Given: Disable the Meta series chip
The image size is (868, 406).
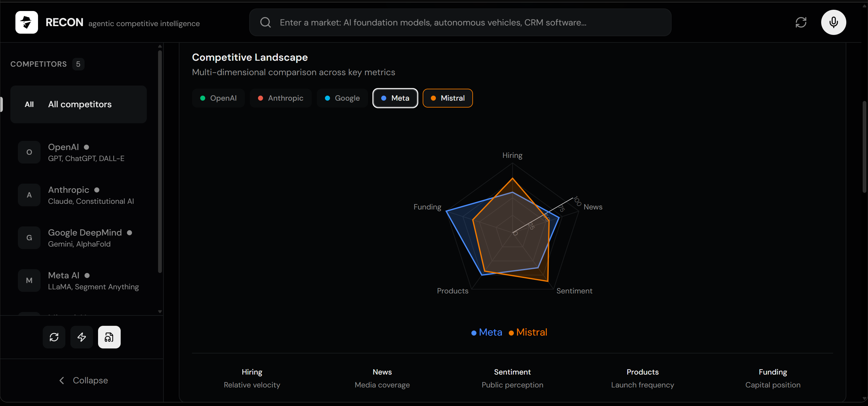Looking at the screenshot, I should 395,98.
